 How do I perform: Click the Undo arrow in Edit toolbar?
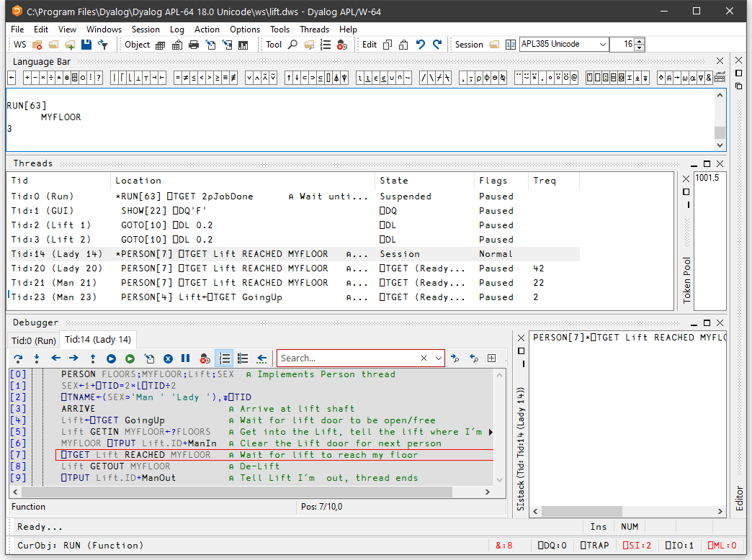(x=421, y=45)
